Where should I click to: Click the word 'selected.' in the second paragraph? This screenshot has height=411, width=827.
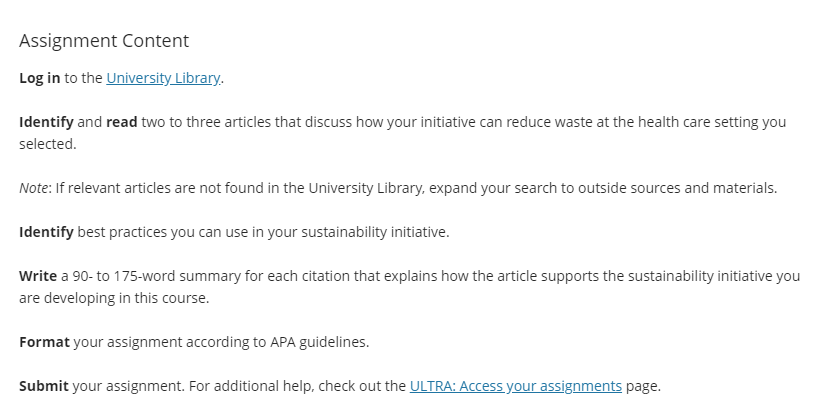coord(48,144)
